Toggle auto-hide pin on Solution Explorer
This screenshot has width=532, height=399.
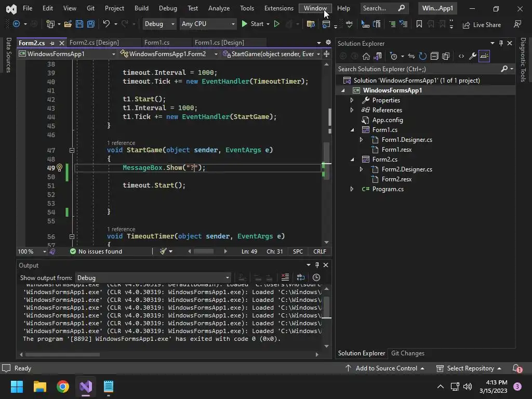501,43
